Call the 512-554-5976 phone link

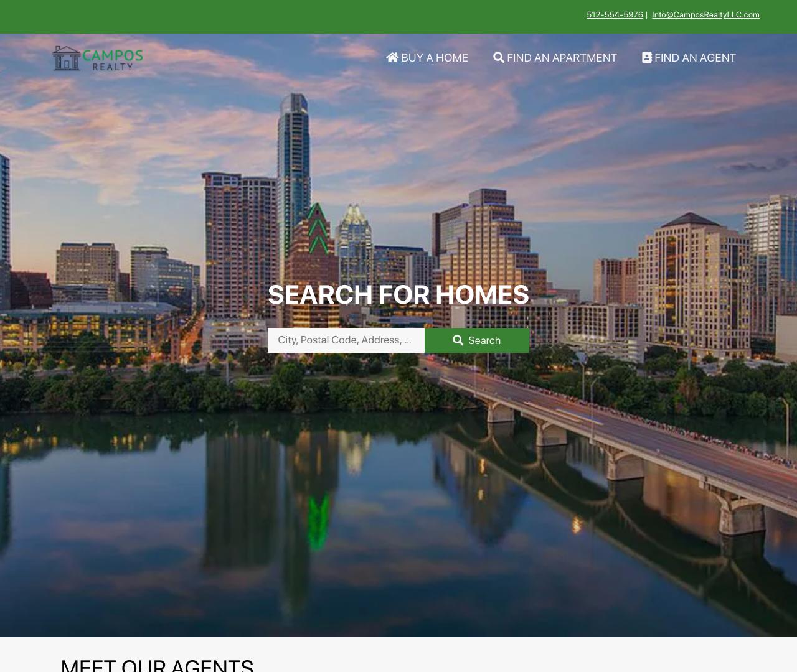pyautogui.click(x=615, y=15)
